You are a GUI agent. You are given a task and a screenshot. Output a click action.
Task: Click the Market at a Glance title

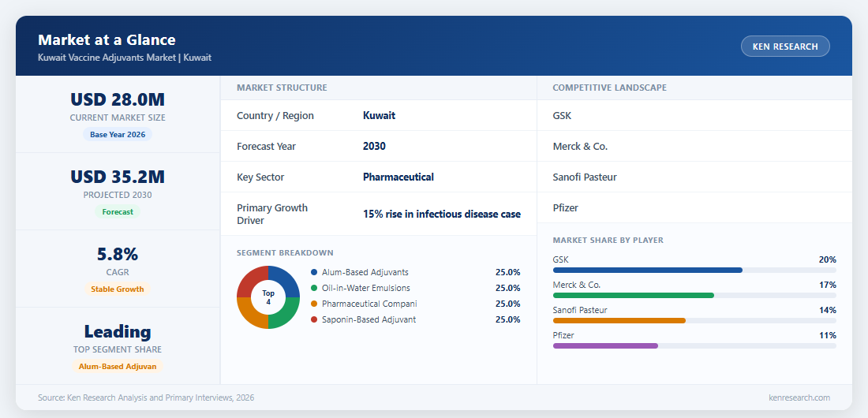107,40
